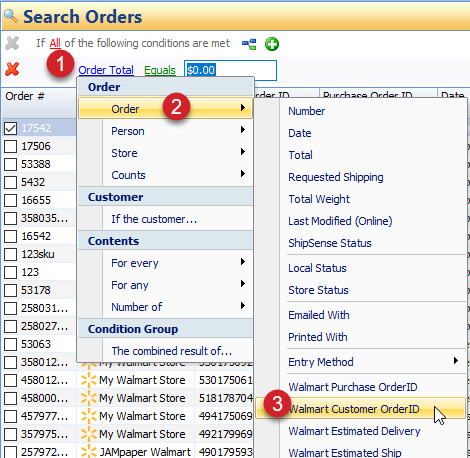Click the All conditions link

coord(55,43)
